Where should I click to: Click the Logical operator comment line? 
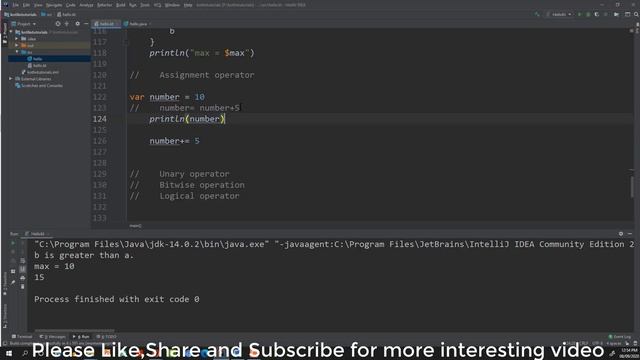click(184, 196)
